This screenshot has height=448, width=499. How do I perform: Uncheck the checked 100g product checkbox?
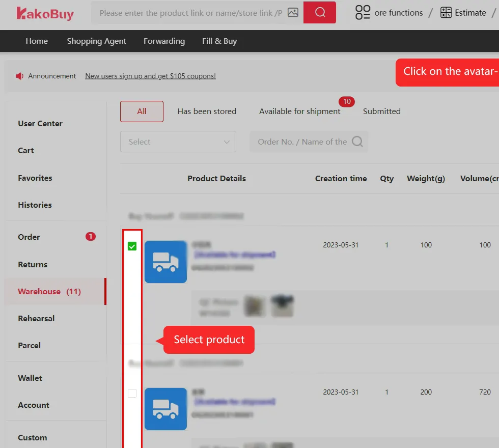(x=132, y=246)
